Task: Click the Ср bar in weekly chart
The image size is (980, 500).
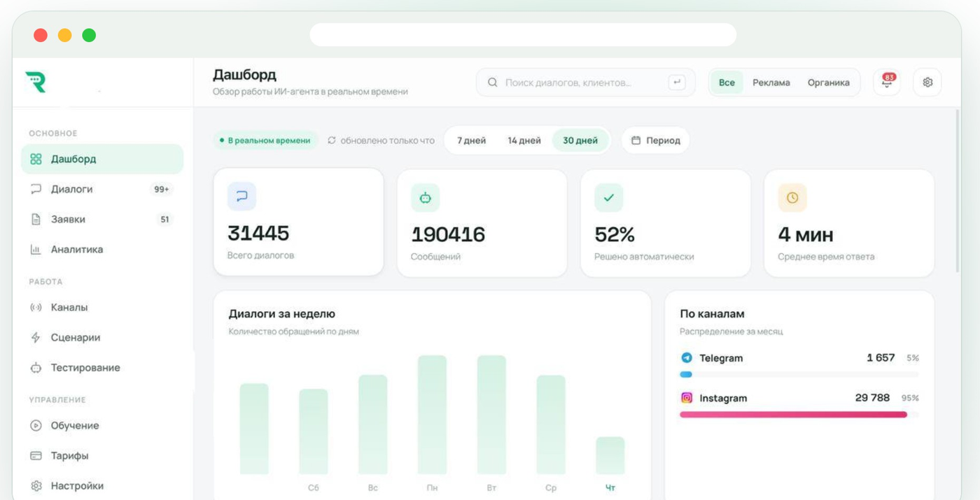Action: tap(551, 425)
